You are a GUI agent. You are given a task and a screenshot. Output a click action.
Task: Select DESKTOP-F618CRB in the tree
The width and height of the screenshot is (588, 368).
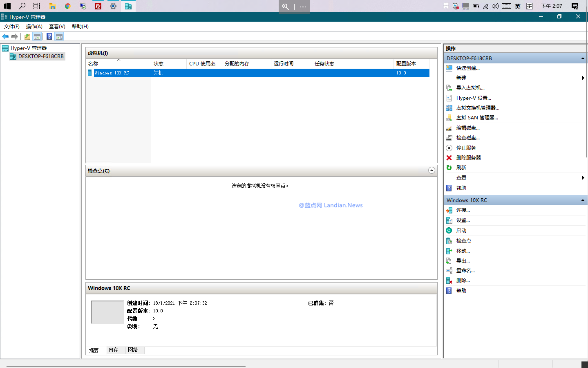tap(41, 56)
